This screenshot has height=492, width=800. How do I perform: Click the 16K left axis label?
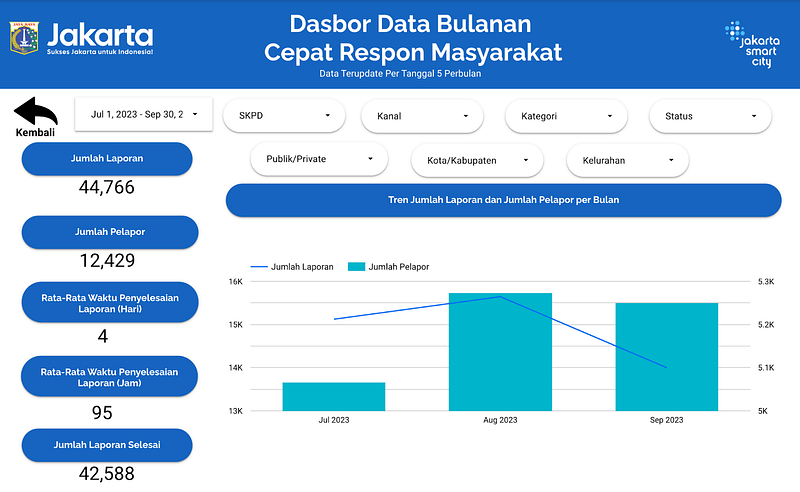pos(236,282)
